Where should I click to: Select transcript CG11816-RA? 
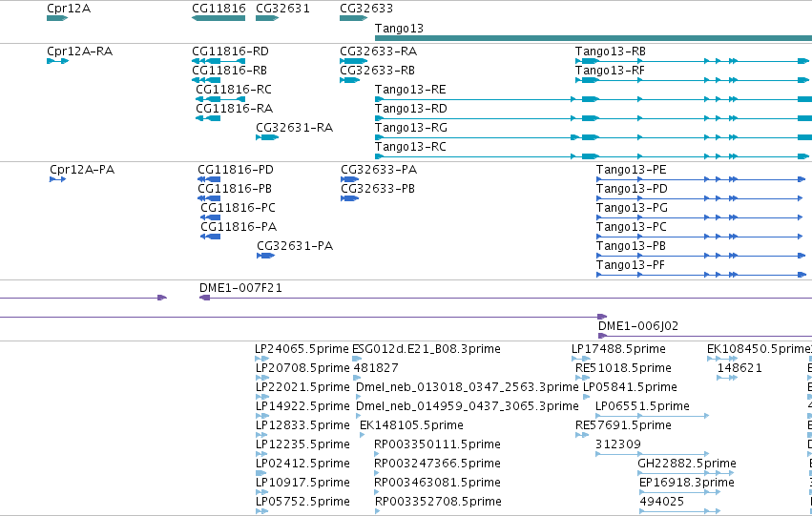[234, 109]
